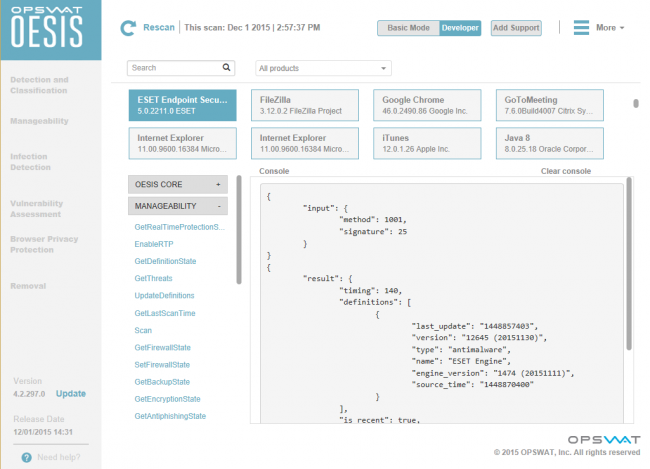
Task: Switch to Developer mode
Action: coord(460,28)
